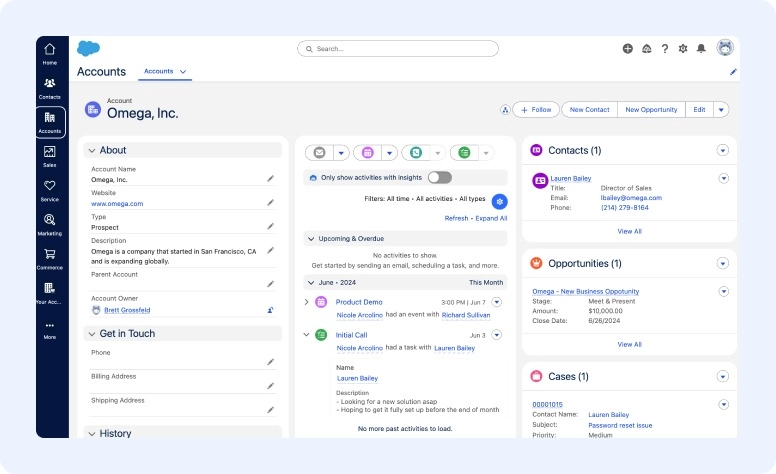
Task: Open Lauren Bailey contact row menu
Action: 724,178
